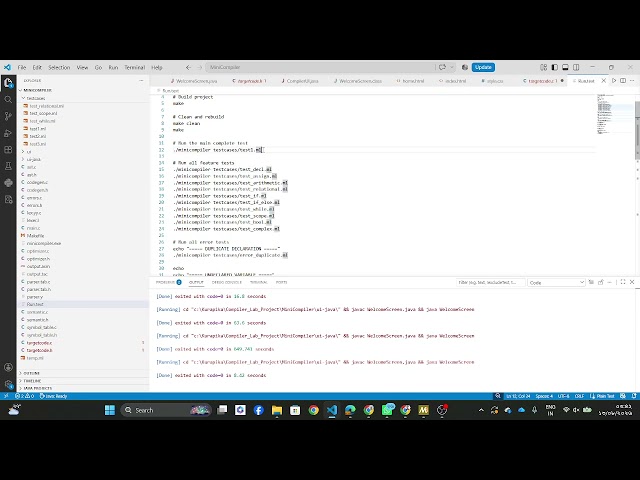Image resolution: width=640 pixels, height=480 pixels.
Task: Switch to the Terminal panel tab
Action: coord(258,282)
